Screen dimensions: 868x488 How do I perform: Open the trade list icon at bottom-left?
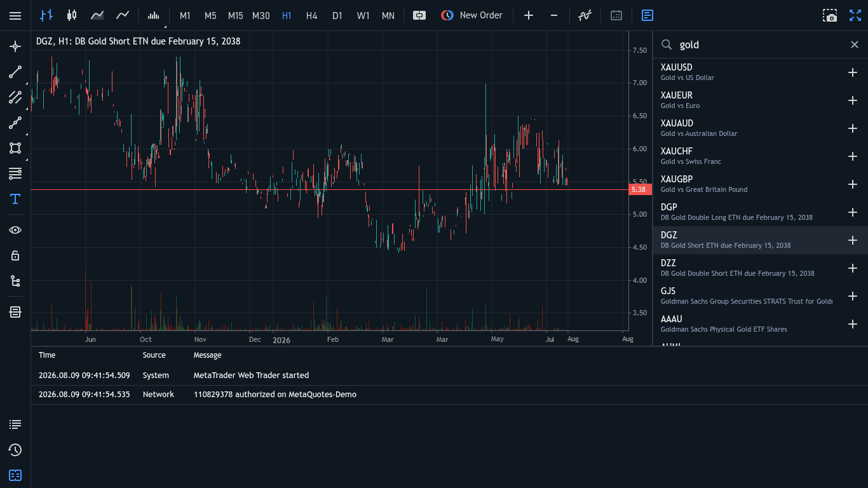tap(15, 424)
